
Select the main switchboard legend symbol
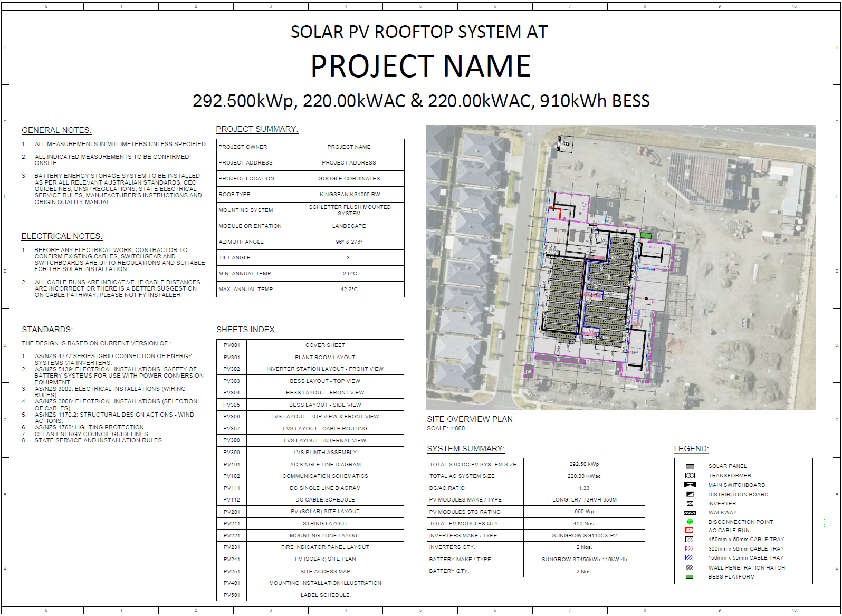pyautogui.click(x=690, y=485)
